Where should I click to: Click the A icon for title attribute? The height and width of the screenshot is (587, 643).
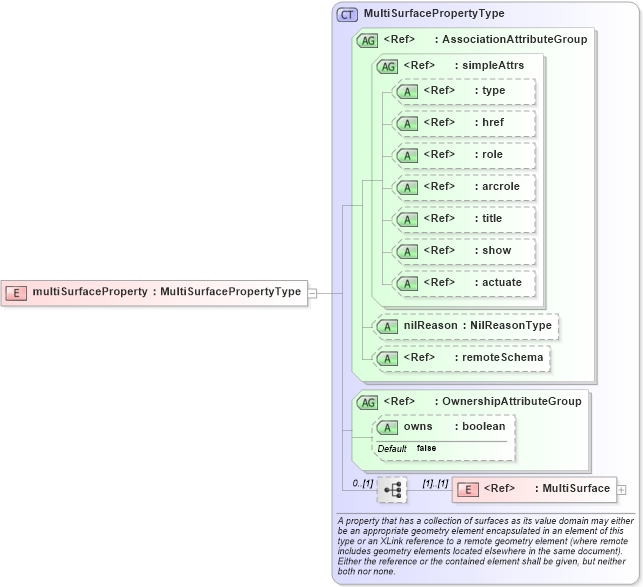click(407, 219)
